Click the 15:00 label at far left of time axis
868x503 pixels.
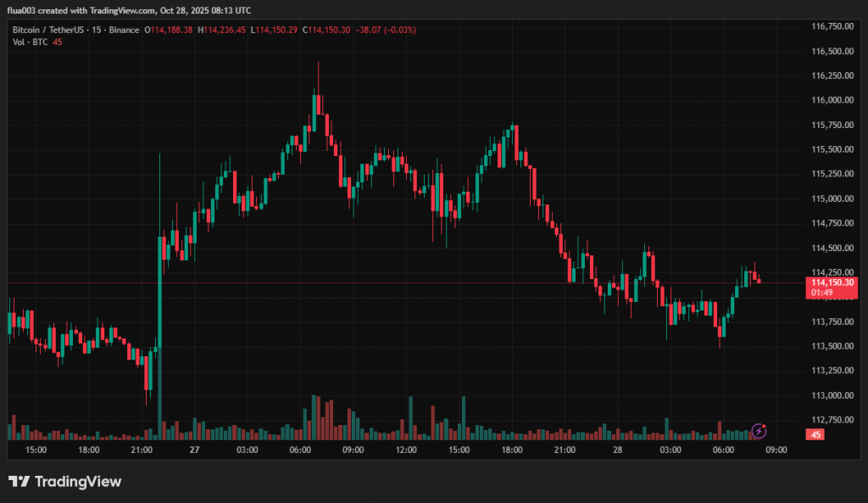click(36, 450)
